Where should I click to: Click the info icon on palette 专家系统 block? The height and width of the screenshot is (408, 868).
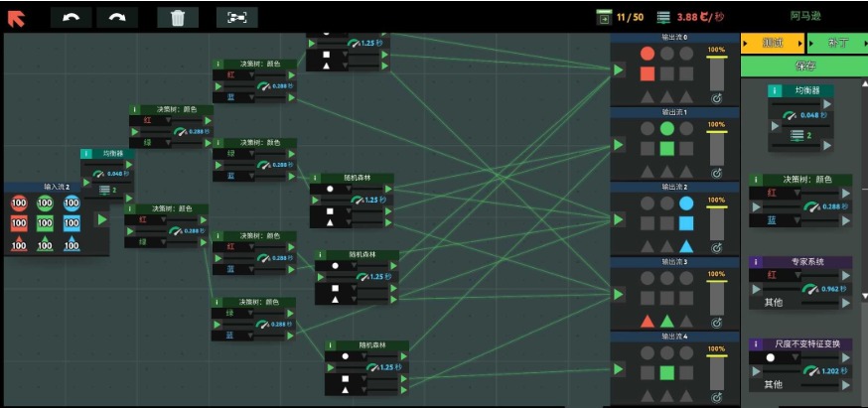[x=756, y=262]
